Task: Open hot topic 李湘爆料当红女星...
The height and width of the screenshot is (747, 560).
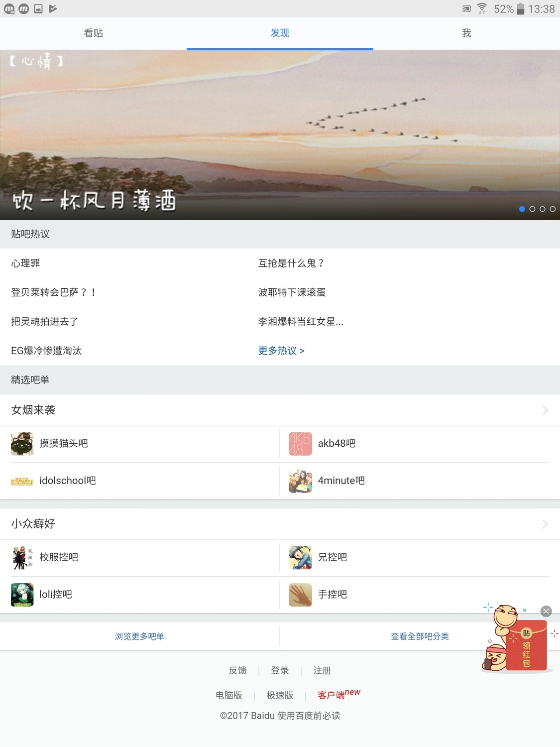Action: pyautogui.click(x=301, y=321)
